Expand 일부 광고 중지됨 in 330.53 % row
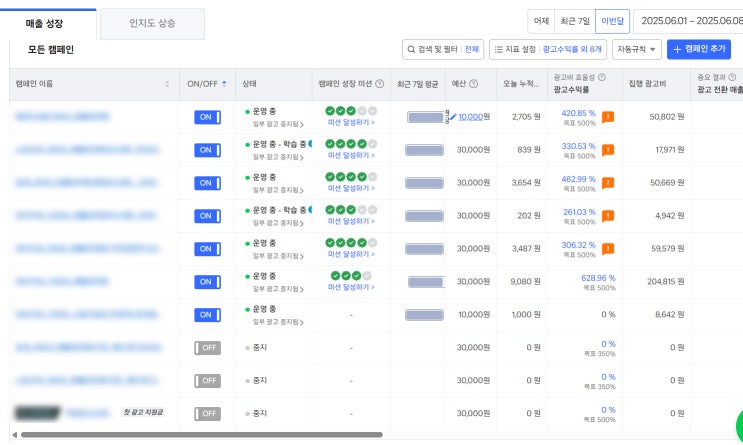This screenshot has width=743, height=445. (x=278, y=157)
